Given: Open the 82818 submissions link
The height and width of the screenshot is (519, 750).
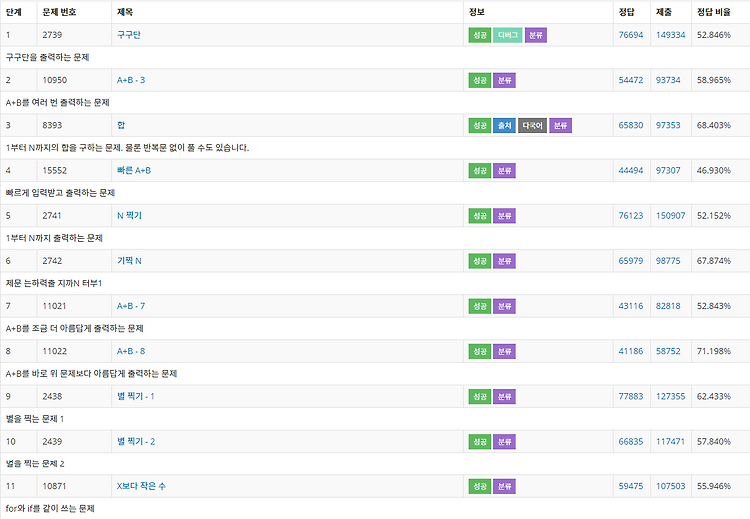Looking at the screenshot, I should [x=668, y=306].
